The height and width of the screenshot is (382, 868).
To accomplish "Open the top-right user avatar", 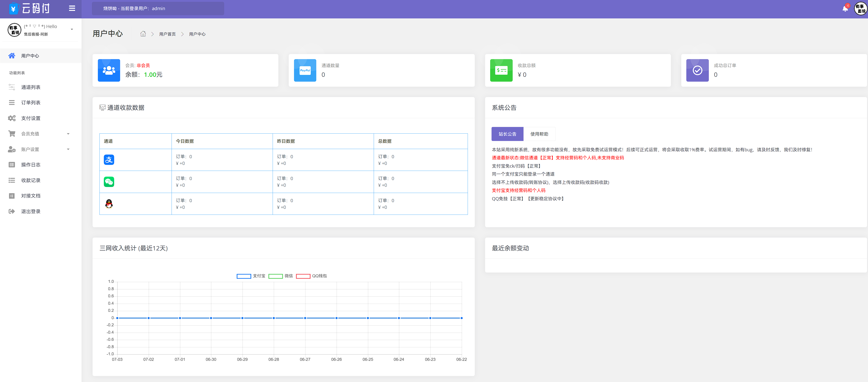I will [861, 9].
